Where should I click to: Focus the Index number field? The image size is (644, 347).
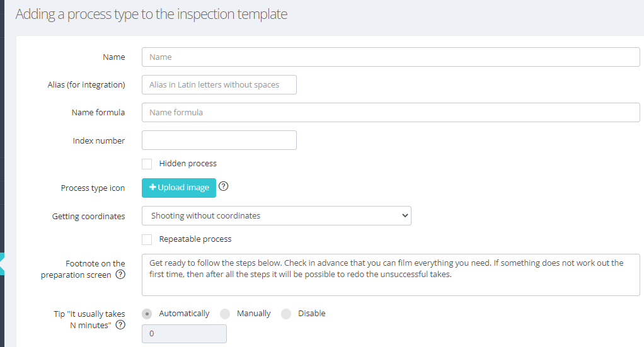tap(219, 140)
